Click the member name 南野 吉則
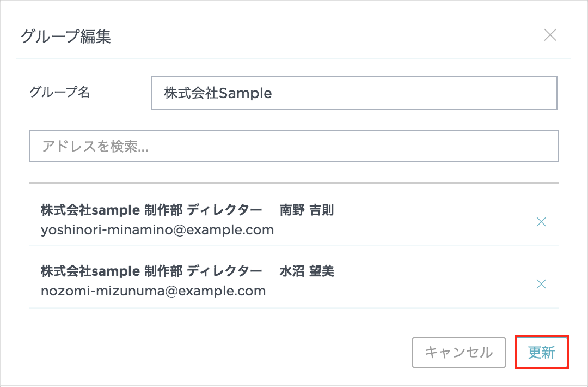The image size is (588, 387). 307,210
